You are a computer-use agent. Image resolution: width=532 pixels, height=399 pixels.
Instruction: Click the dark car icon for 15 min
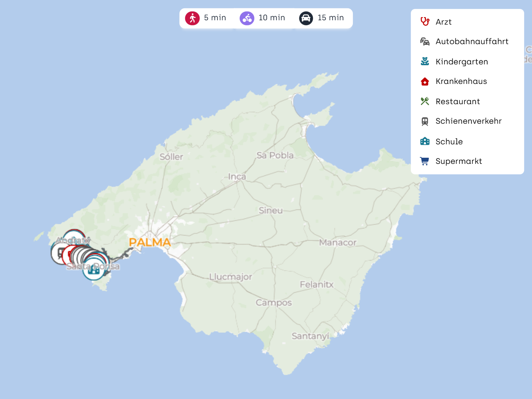(x=306, y=18)
